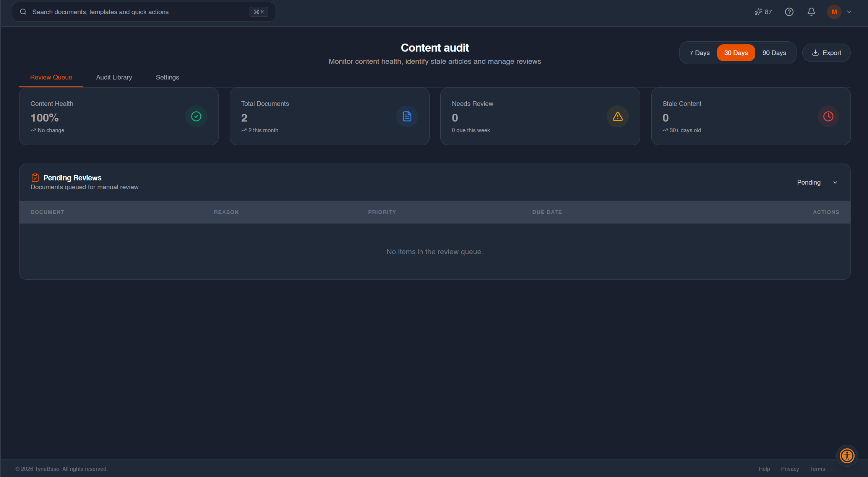The width and height of the screenshot is (868, 477).
Task: Click the DOCUMENT column header
Action: pyautogui.click(x=47, y=212)
